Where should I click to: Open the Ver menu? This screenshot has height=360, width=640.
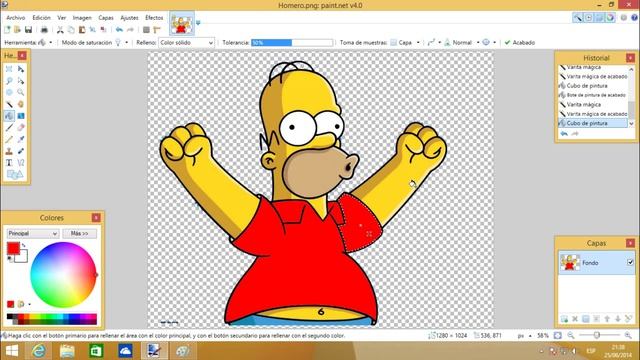coord(62,18)
